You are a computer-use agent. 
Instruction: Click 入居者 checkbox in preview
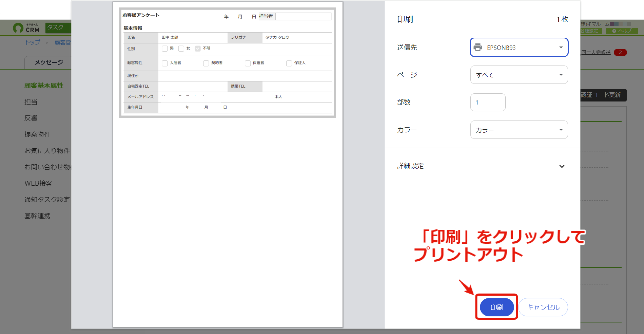(165, 63)
